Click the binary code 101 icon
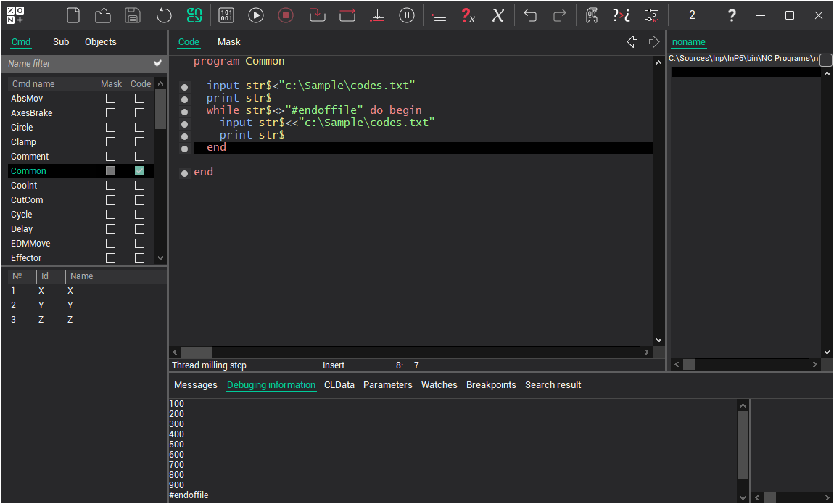Screen dimensions: 834x504 226,15
